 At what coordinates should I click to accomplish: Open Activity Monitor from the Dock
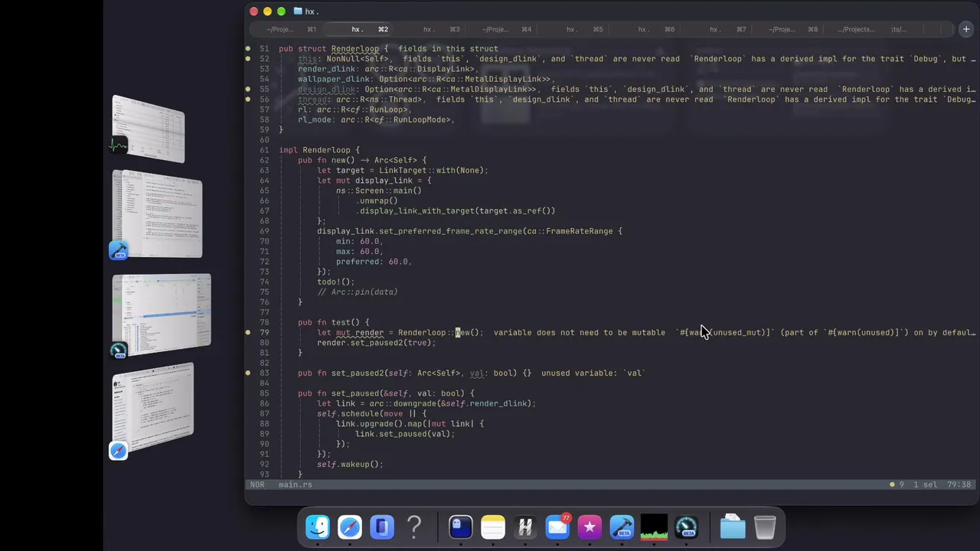point(654,527)
